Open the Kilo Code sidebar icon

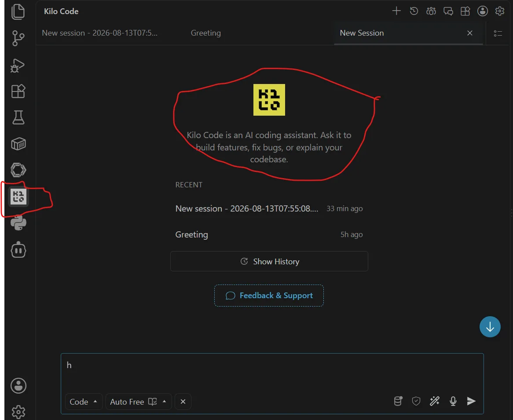[x=18, y=197]
